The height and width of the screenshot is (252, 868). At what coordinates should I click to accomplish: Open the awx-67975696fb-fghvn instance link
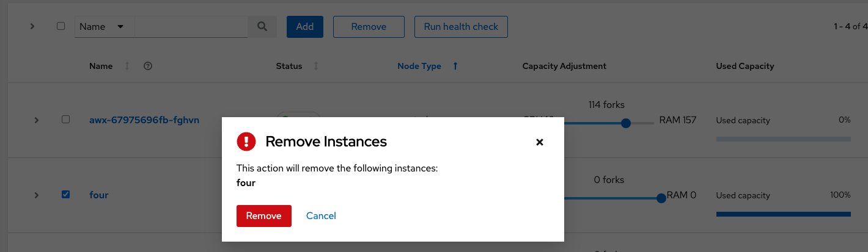[x=144, y=120]
